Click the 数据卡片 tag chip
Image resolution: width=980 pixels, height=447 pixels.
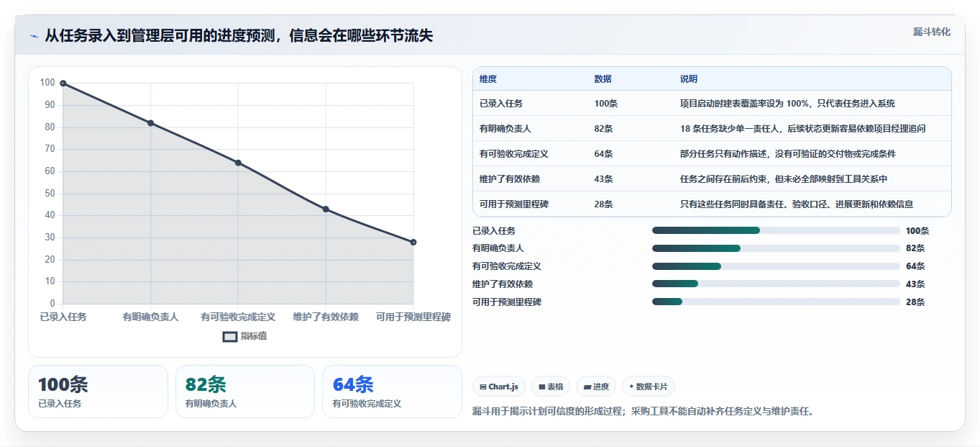649,387
